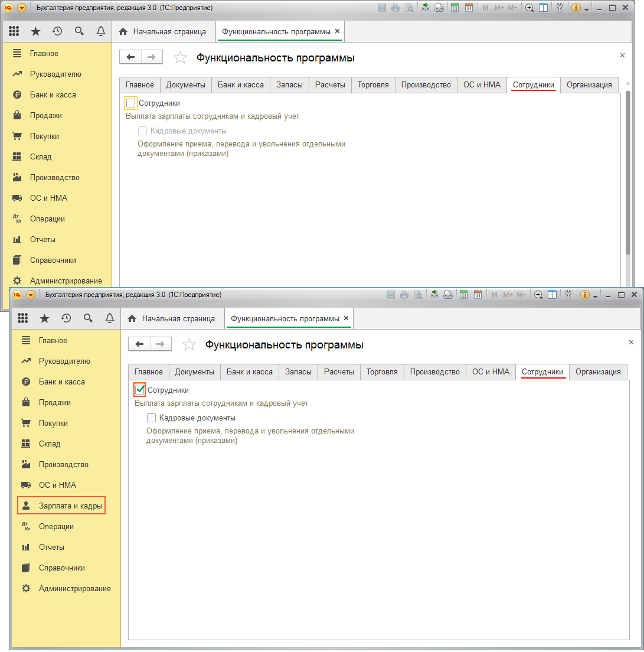
Task: Open Расчеты tab in back window
Action: coord(330,85)
